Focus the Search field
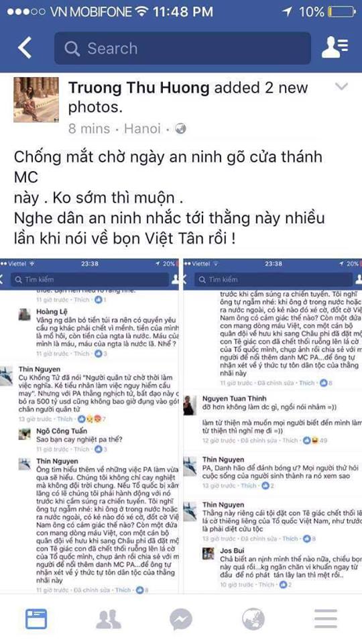The image size is (362, 644). coord(182,48)
